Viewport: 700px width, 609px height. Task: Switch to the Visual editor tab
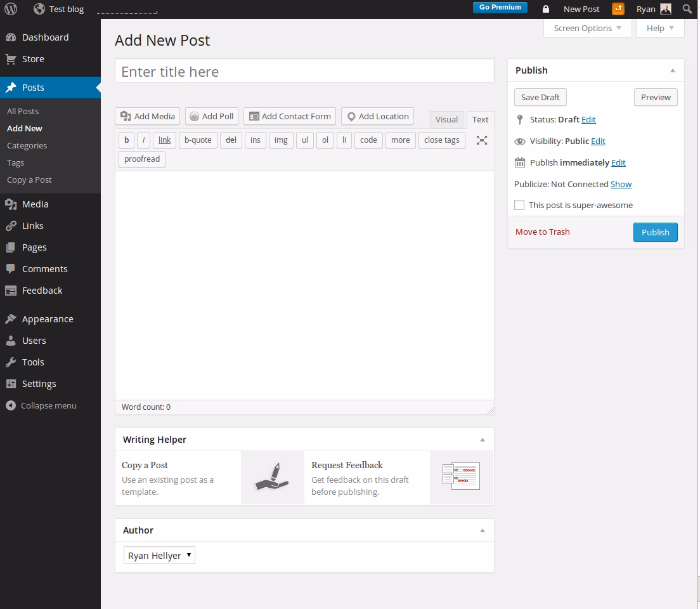pyautogui.click(x=446, y=119)
